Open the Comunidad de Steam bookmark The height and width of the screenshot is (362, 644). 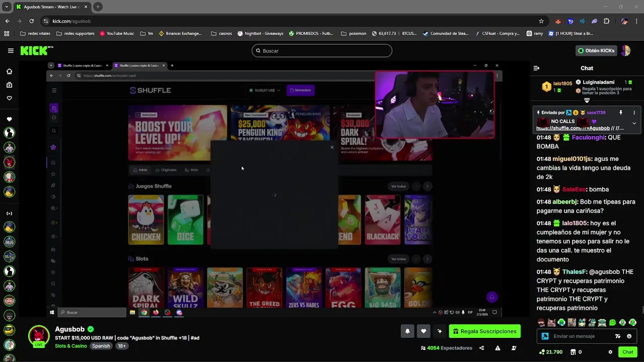(446, 34)
